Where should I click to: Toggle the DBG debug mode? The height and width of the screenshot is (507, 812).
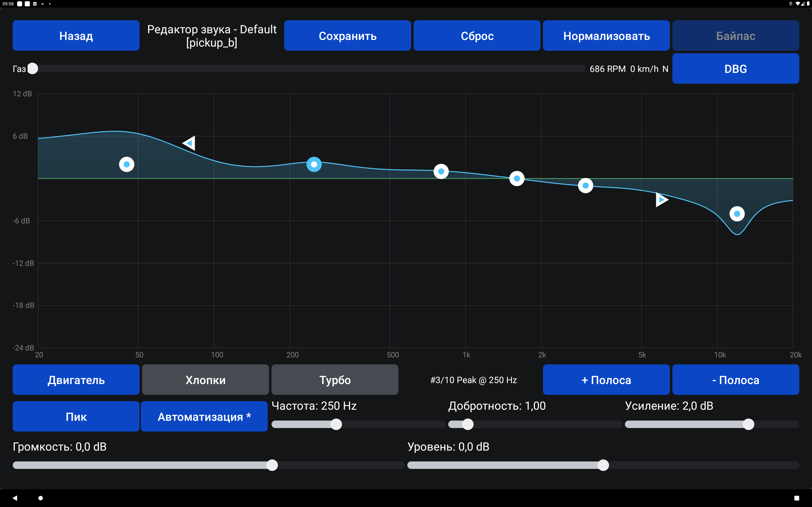point(736,68)
